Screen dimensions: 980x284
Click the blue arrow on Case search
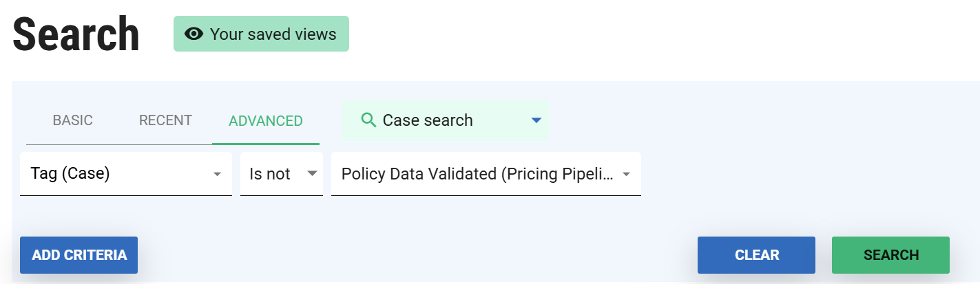[x=536, y=120]
